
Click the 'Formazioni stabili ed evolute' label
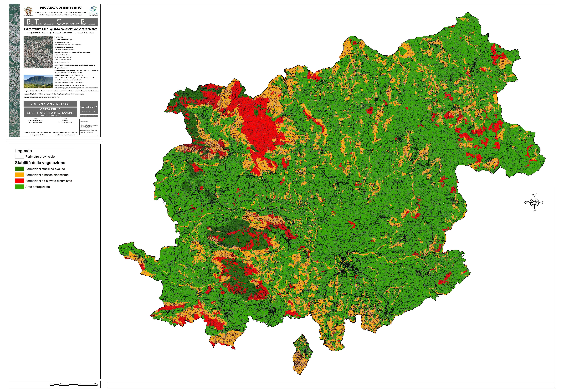tap(45, 169)
